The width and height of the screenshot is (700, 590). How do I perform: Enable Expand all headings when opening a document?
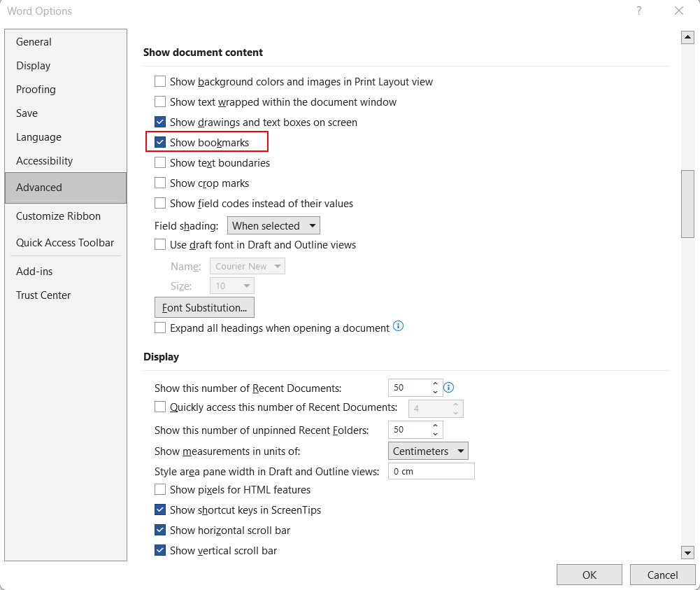(160, 328)
